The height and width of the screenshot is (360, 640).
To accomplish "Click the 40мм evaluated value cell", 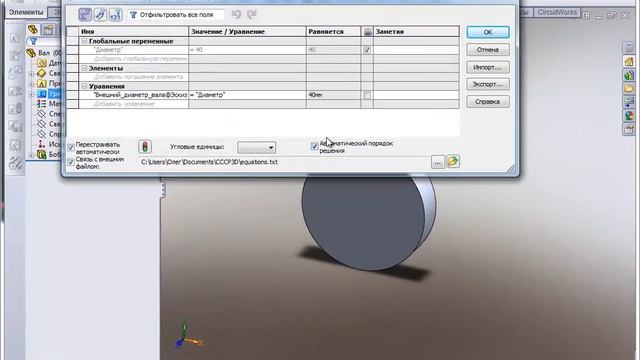I will click(333, 95).
